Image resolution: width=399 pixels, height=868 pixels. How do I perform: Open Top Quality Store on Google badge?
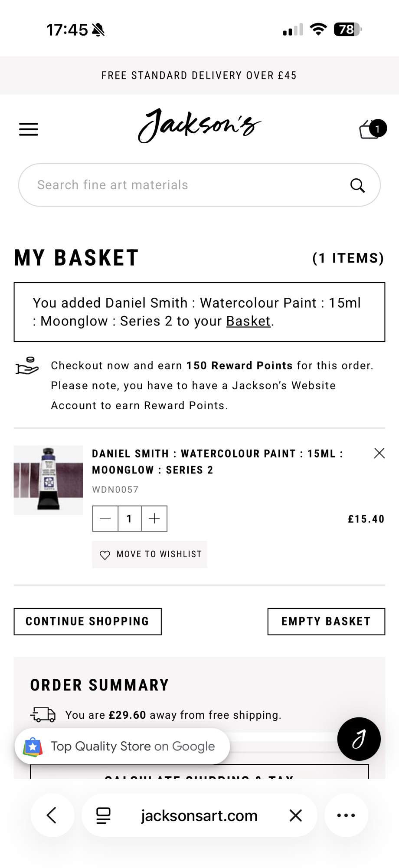(x=122, y=746)
